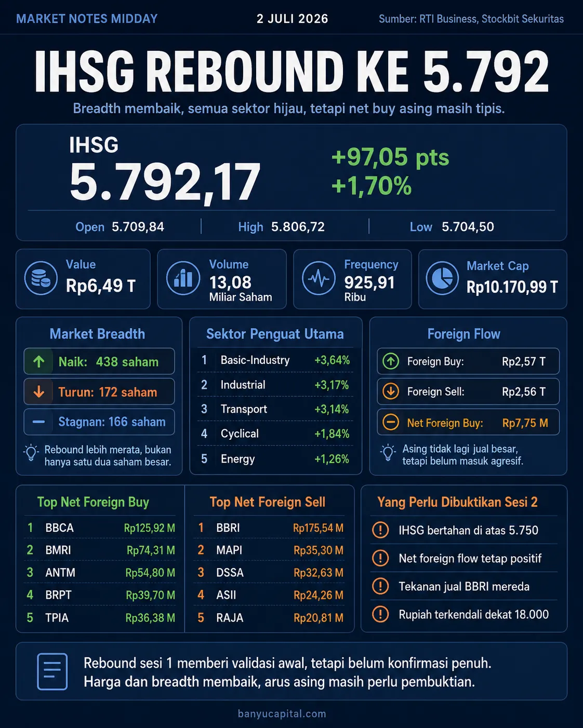Click ASII in Top Net Foreign Sell
Viewport: 583px width, 728px height.
(x=226, y=595)
